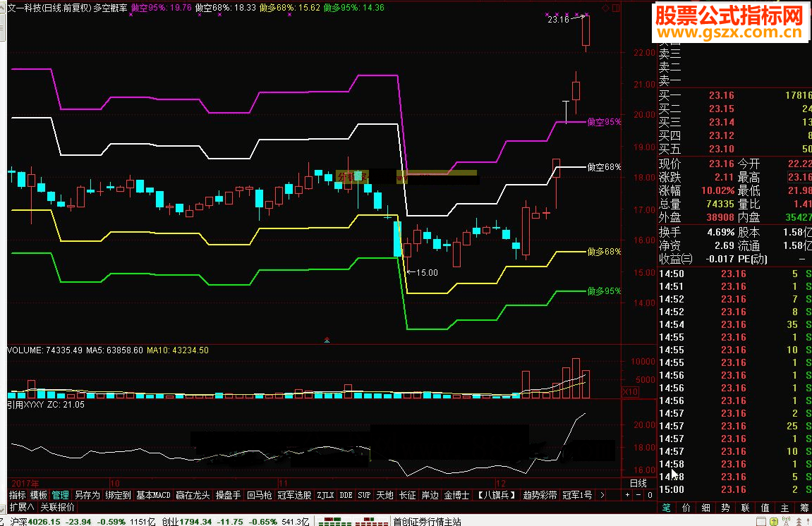The height and width of the screenshot is (526, 812).
Task: Click the 关联报价 related quotes button
Action: 57,507
